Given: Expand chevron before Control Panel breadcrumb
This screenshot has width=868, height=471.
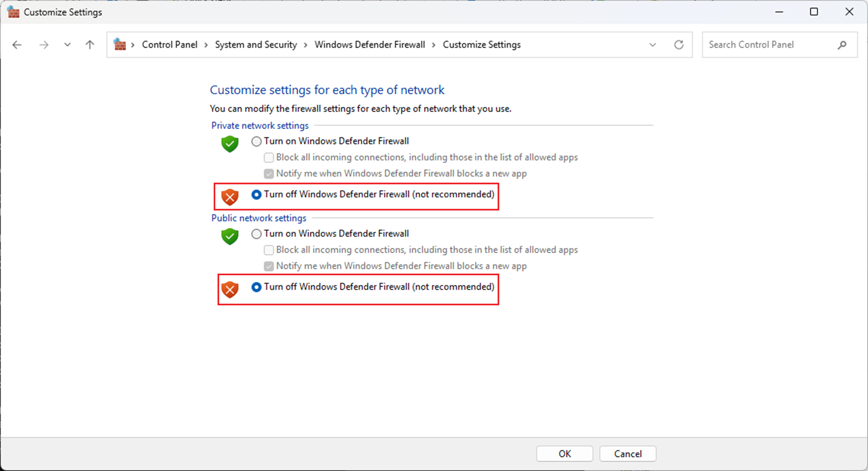Looking at the screenshot, I should (133, 45).
